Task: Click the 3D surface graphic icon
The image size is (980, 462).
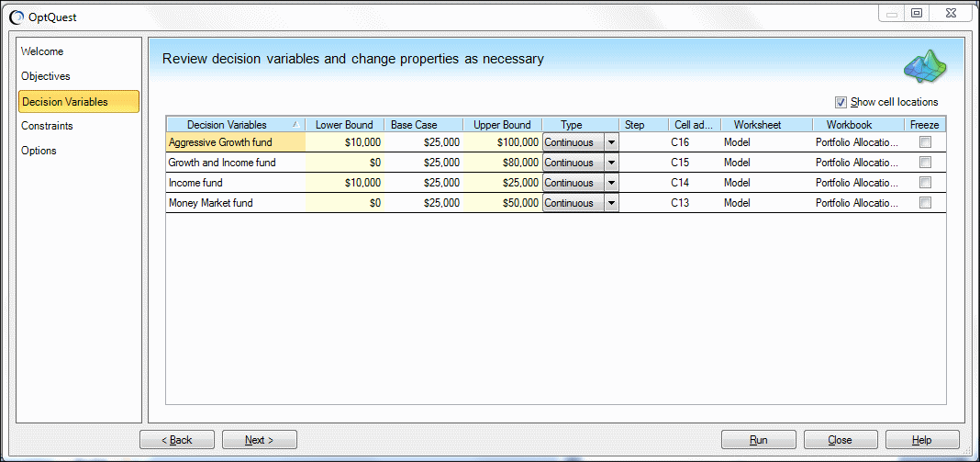Action: 924,66
